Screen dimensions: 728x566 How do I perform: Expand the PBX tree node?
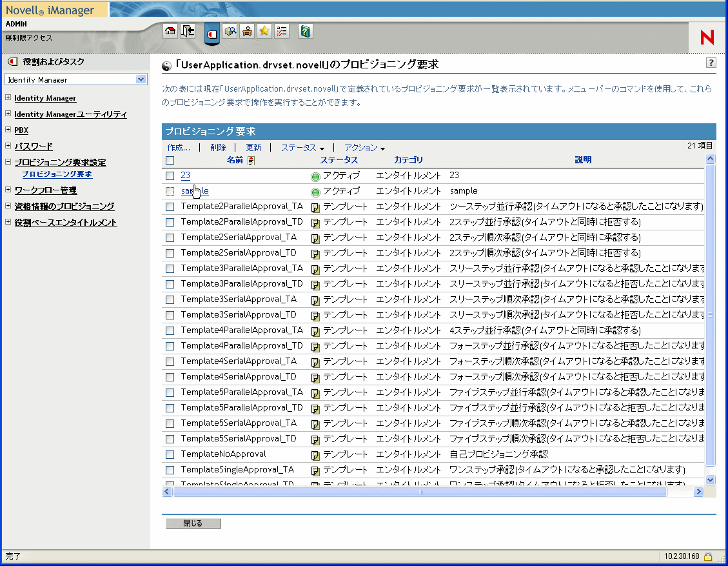[x=8, y=130]
